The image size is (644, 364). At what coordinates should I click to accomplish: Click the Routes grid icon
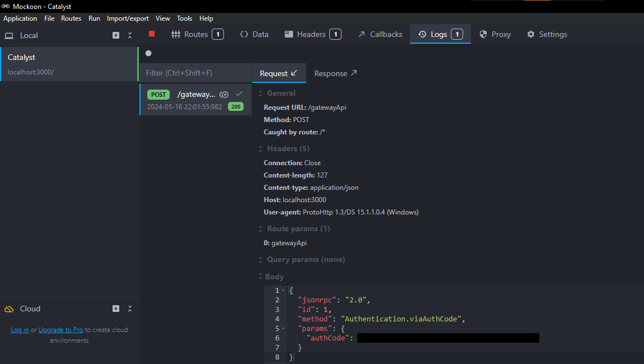point(176,35)
